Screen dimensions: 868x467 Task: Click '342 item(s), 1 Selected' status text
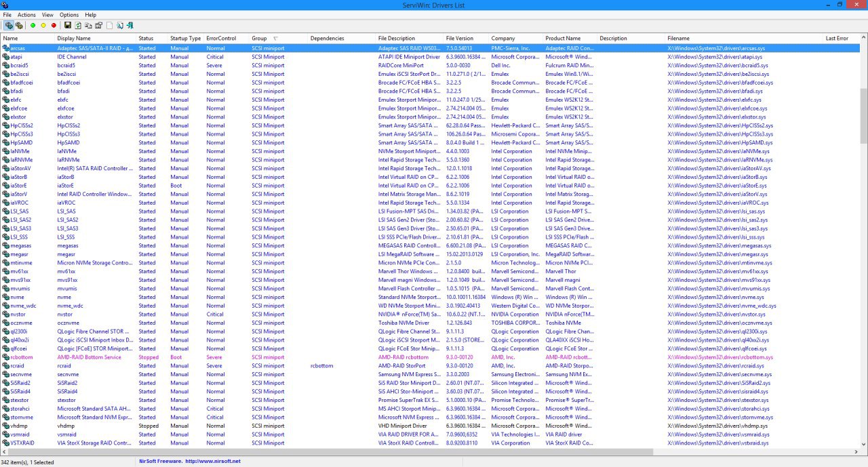27,461
